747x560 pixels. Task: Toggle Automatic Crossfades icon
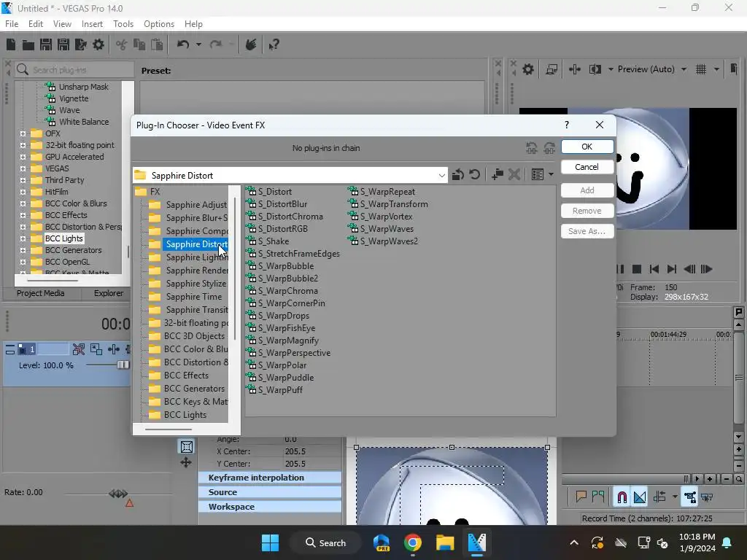[x=640, y=497]
